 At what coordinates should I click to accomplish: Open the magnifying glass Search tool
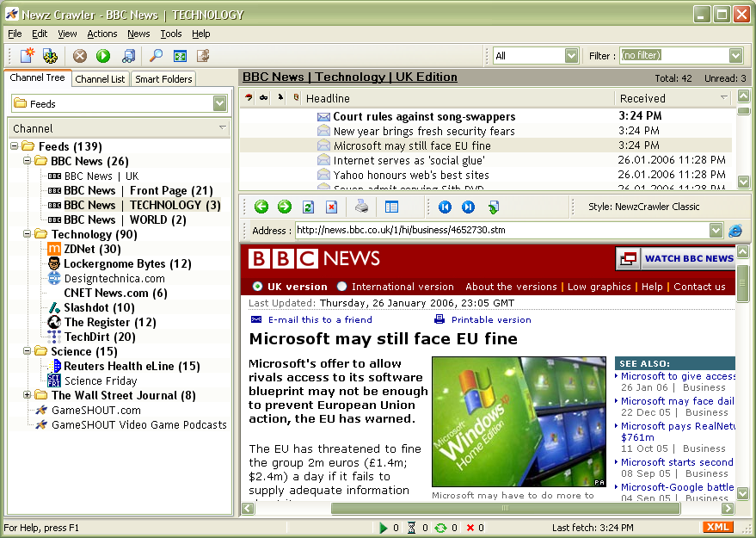pos(156,56)
